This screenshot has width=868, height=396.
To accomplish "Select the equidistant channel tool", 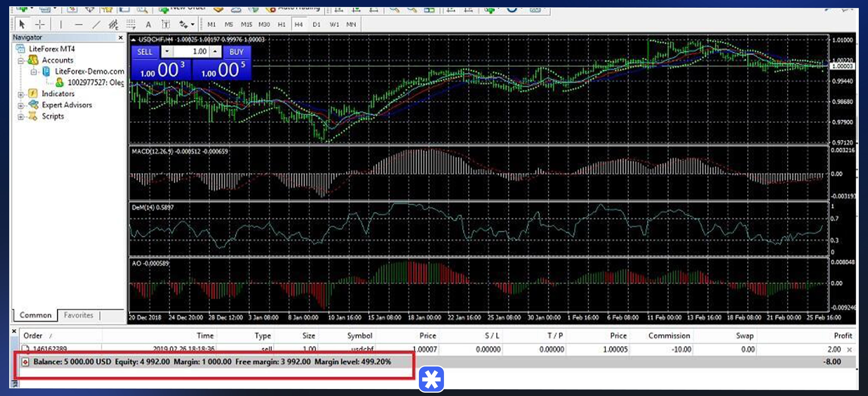I will (114, 25).
